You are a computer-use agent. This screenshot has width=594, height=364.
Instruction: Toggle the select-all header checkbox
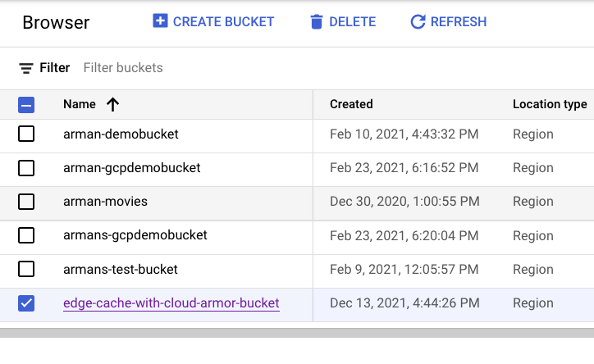pos(26,104)
